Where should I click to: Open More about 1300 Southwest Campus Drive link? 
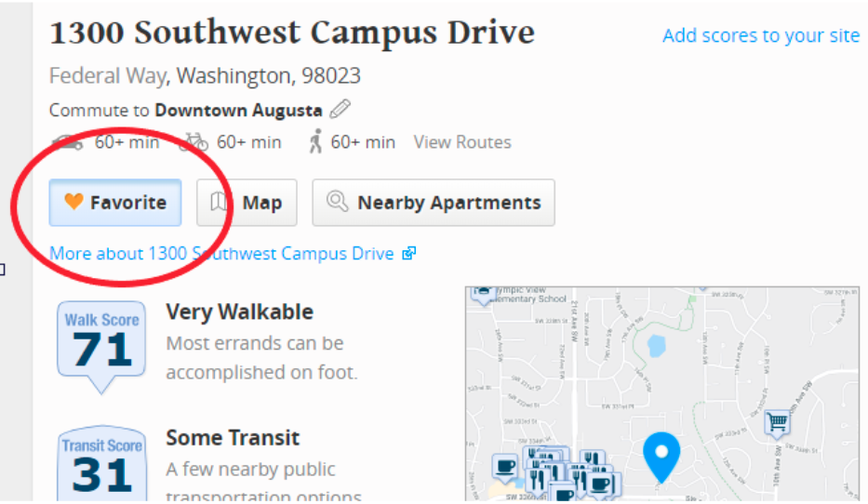tap(221, 253)
